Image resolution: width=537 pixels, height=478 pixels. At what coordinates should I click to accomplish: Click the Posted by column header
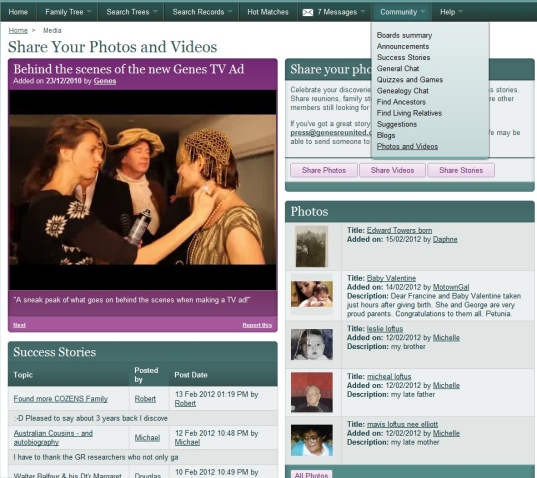click(x=146, y=375)
